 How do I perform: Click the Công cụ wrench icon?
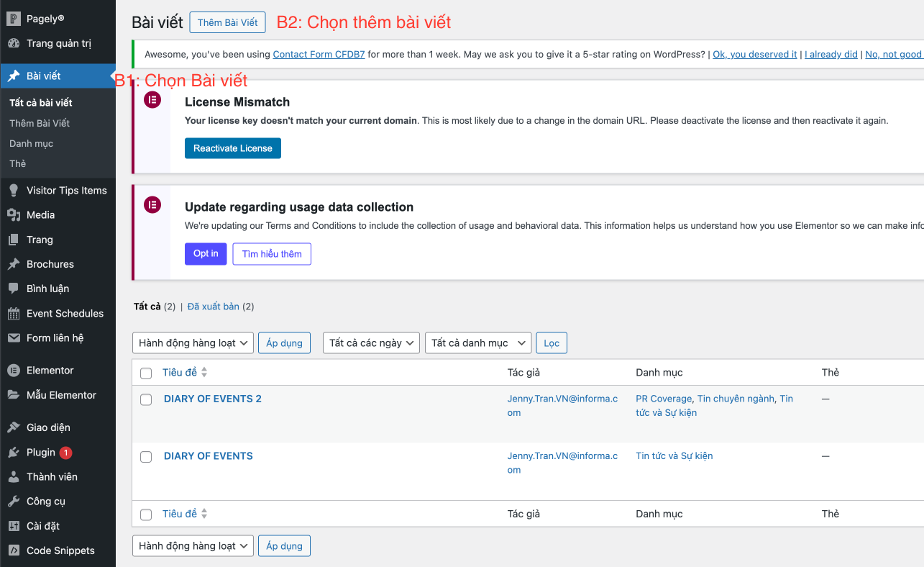point(14,502)
